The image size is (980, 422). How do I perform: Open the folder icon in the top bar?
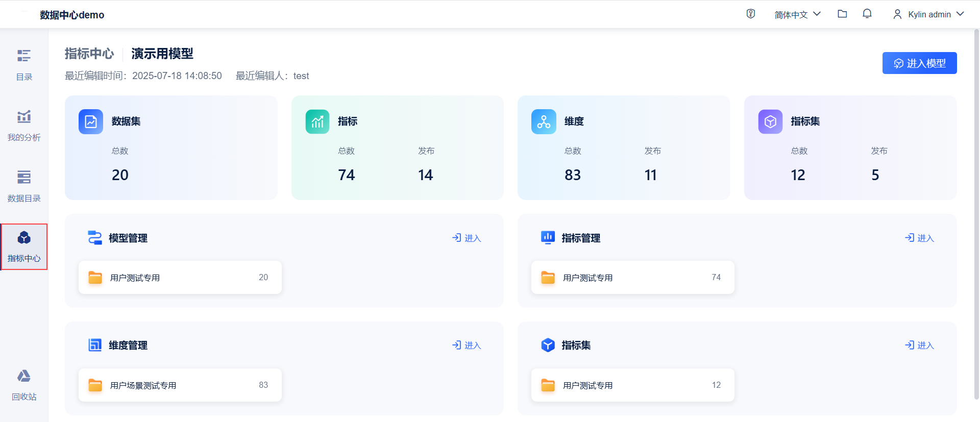[842, 14]
